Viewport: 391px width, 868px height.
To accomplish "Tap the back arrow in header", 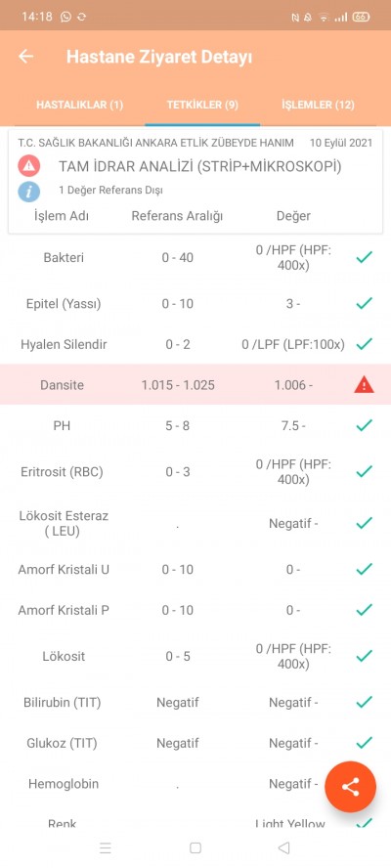I will pos(26,57).
